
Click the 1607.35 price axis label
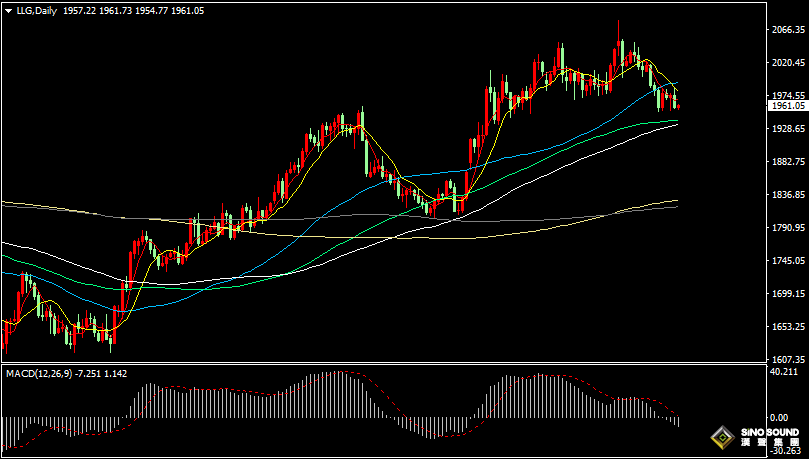tap(788, 359)
